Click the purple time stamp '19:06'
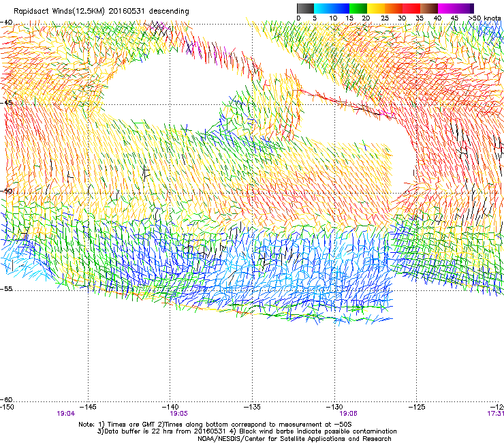 click(349, 414)
